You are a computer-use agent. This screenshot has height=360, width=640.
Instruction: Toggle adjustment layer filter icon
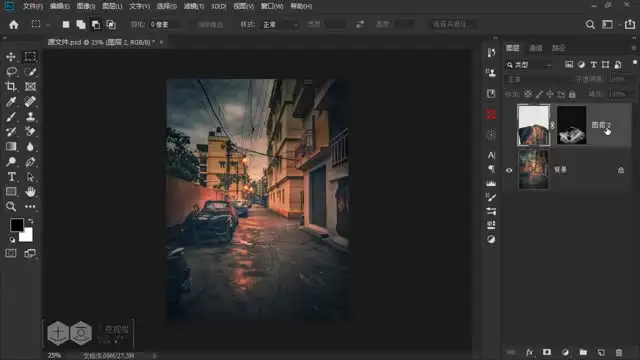tap(581, 64)
